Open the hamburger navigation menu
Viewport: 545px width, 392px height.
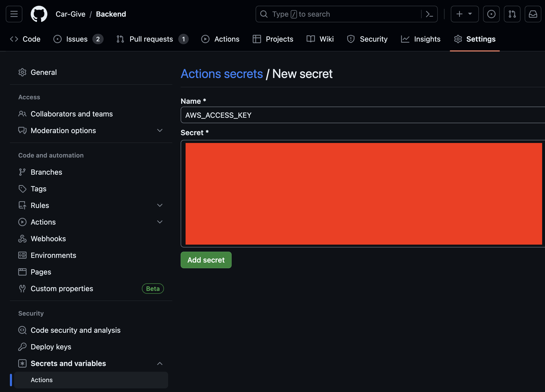(14, 14)
